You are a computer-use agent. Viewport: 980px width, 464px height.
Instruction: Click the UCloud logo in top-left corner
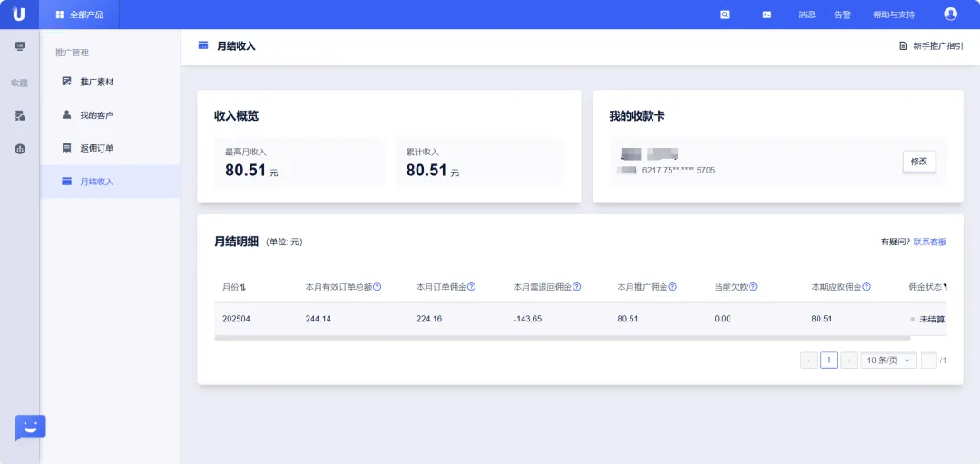pos(19,15)
